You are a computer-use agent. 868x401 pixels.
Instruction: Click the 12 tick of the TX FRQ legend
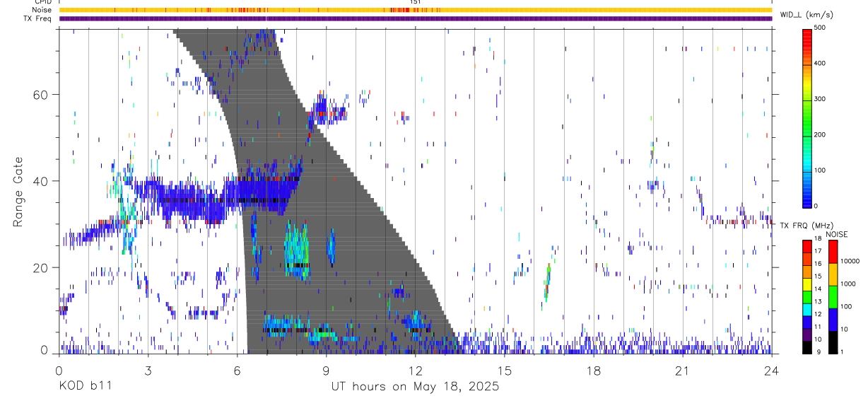[819, 315]
